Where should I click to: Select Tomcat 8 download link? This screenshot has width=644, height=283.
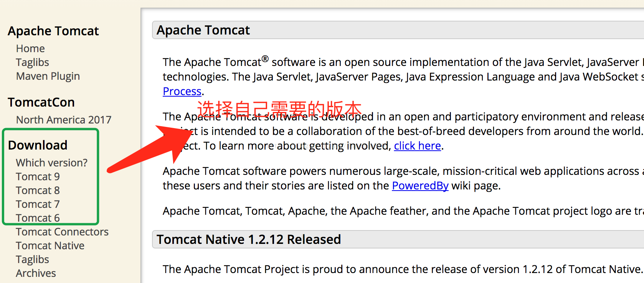pos(38,191)
